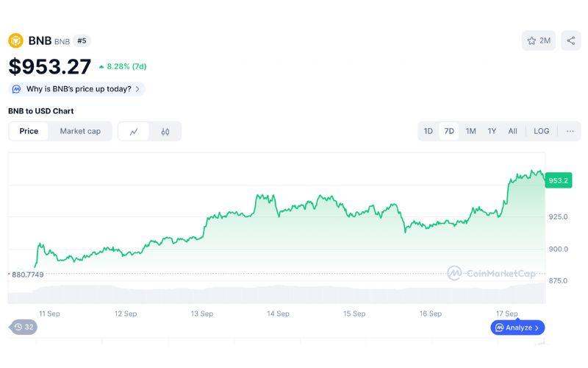Click the gray BNB ticker symbol text
The height and width of the screenshot is (368, 588).
(x=62, y=41)
